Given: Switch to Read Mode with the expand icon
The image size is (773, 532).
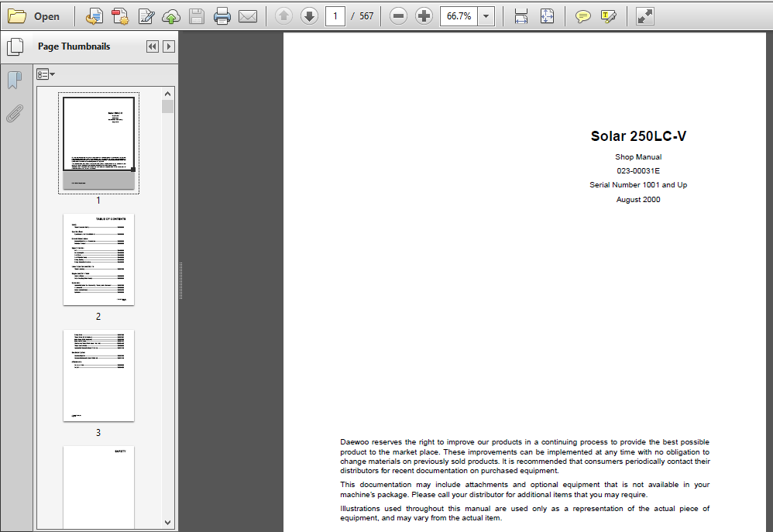Looking at the screenshot, I should (645, 16).
